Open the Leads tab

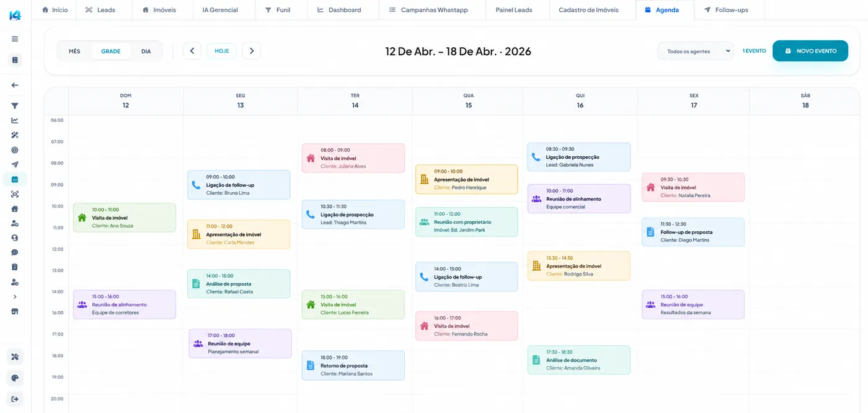point(104,10)
